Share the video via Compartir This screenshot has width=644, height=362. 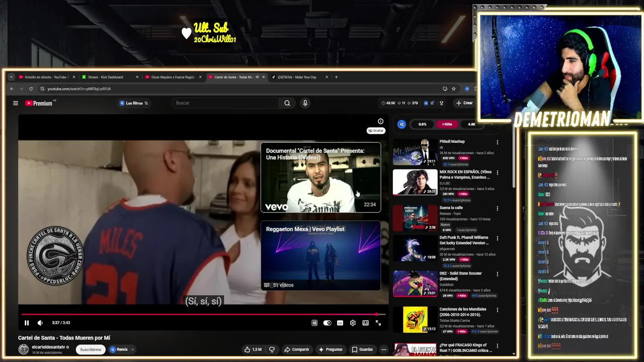(297, 349)
